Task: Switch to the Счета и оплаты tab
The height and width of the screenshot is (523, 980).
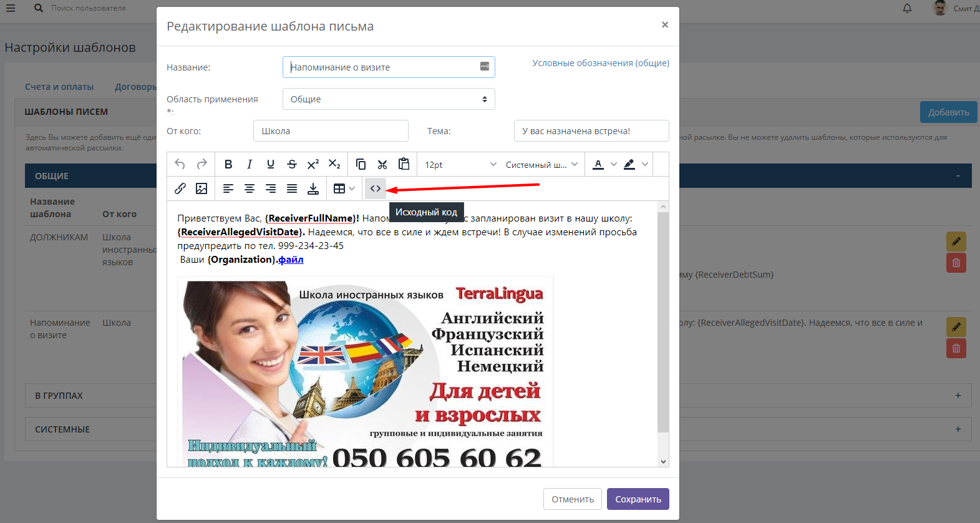Action: coord(59,87)
